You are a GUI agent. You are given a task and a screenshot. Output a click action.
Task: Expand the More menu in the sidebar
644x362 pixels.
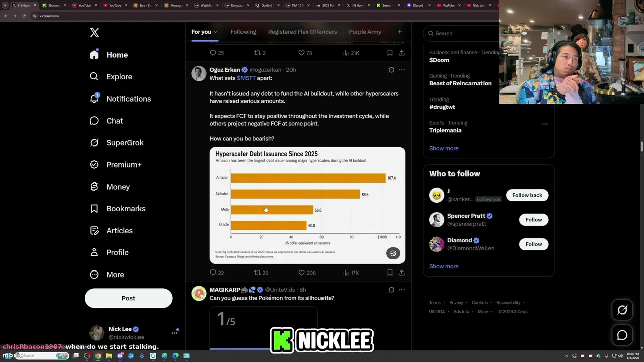[107, 275]
